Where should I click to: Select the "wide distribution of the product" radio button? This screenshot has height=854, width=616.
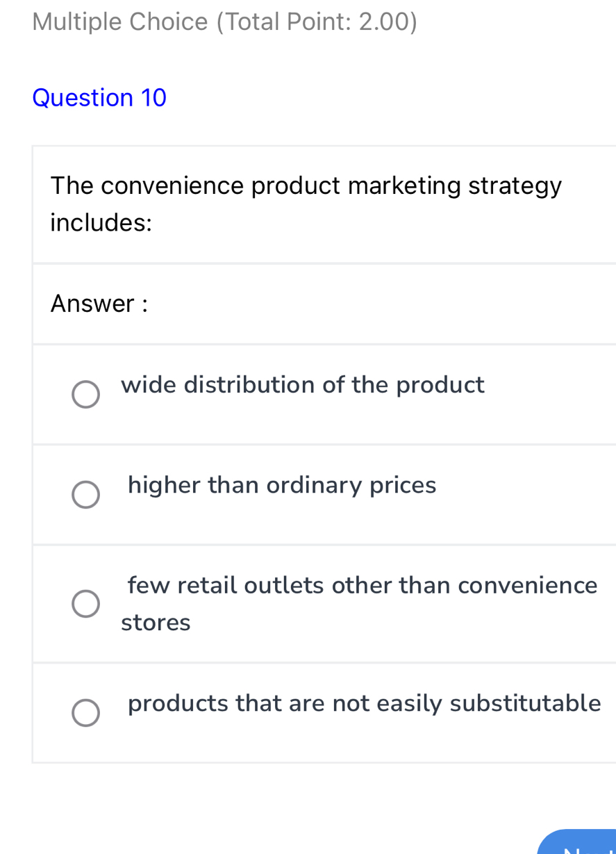tap(86, 394)
